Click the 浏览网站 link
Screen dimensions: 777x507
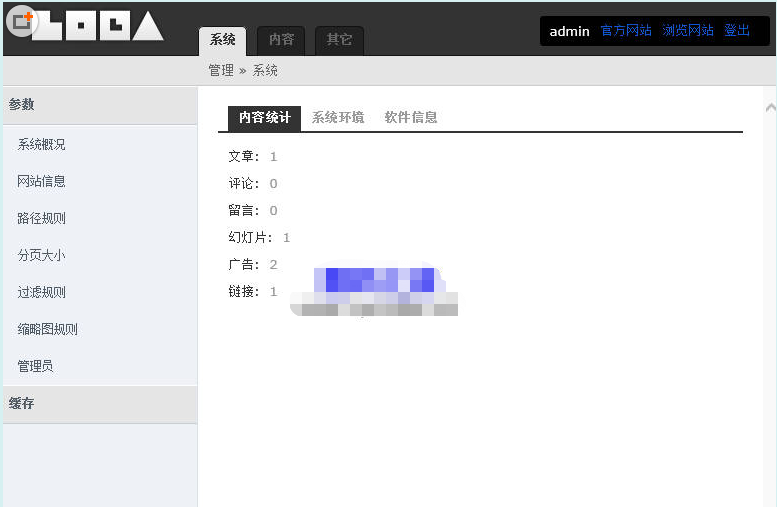click(x=688, y=31)
